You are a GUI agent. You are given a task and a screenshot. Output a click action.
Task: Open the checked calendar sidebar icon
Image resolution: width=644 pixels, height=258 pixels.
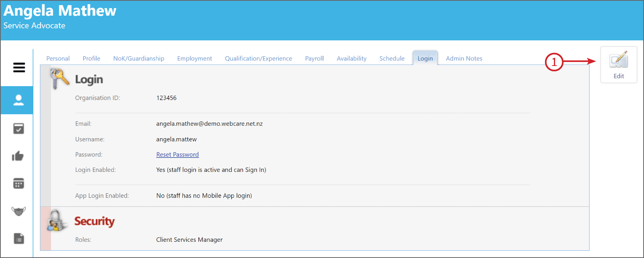(18, 129)
